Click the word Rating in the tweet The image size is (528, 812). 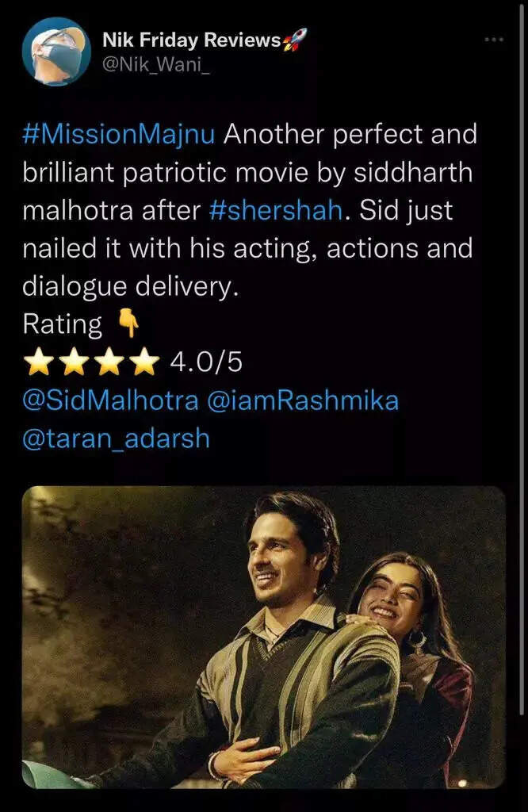click(x=63, y=324)
